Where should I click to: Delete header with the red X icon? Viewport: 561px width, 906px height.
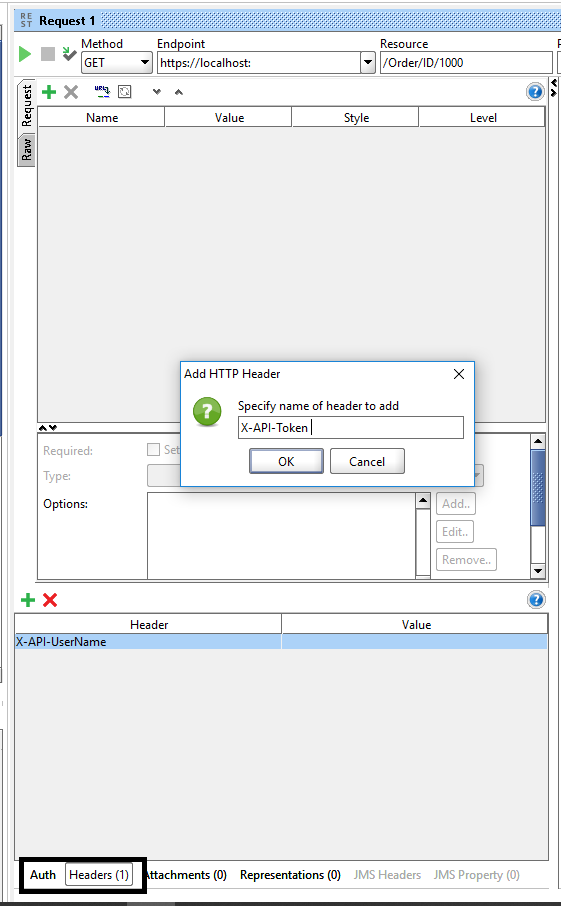(50, 600)
